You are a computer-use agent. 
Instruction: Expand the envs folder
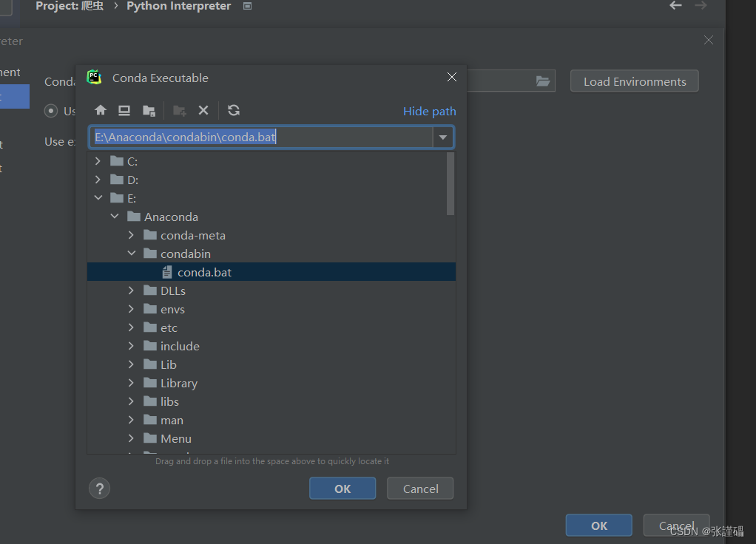(x=131, y=309)
